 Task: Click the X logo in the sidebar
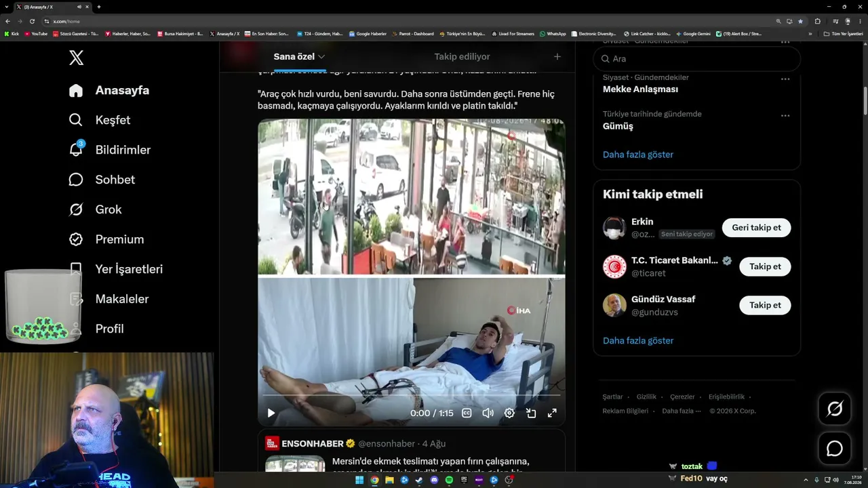tap(76, 58)
